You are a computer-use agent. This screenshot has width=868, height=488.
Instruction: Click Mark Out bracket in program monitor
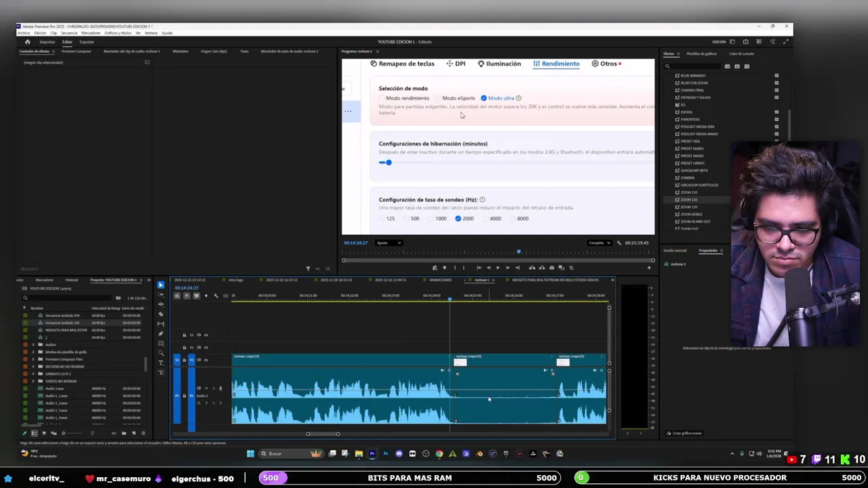pos(464,268)
